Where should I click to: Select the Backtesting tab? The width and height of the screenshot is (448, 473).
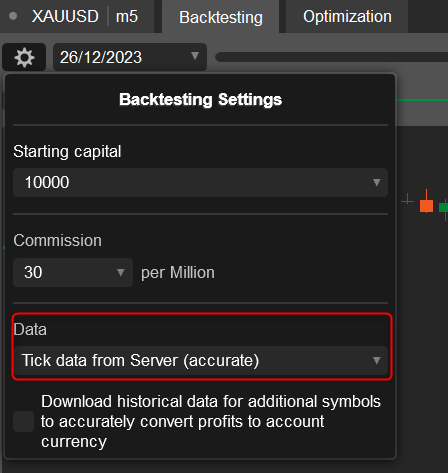point(221,17)
